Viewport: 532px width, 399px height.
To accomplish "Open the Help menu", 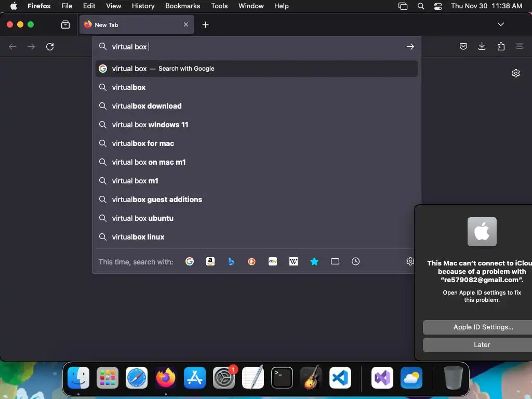I will tap(281, 6).
